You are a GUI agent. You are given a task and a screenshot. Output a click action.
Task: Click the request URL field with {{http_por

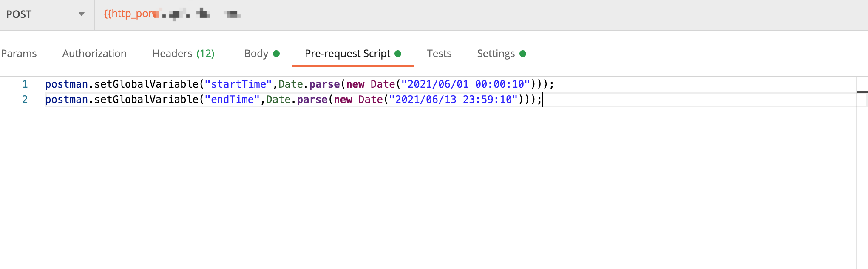pyautogui.click(x=481, y=14)
